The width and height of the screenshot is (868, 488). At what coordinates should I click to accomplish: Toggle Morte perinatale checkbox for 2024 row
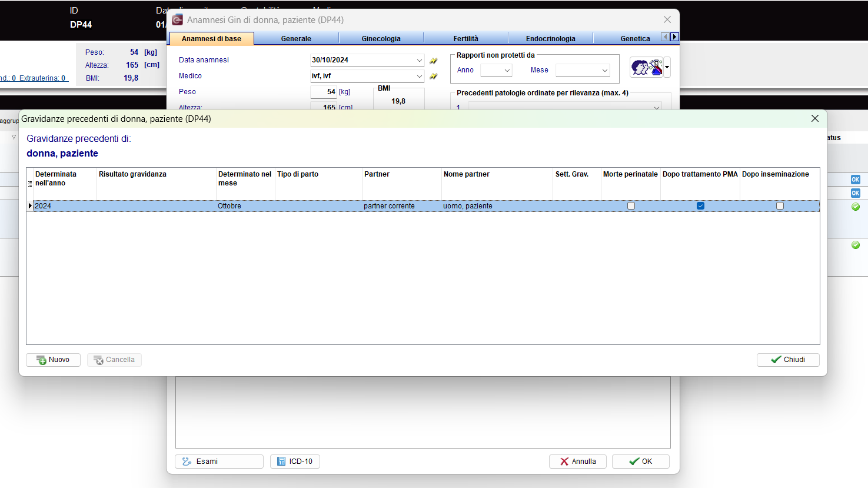click(631, 206)
